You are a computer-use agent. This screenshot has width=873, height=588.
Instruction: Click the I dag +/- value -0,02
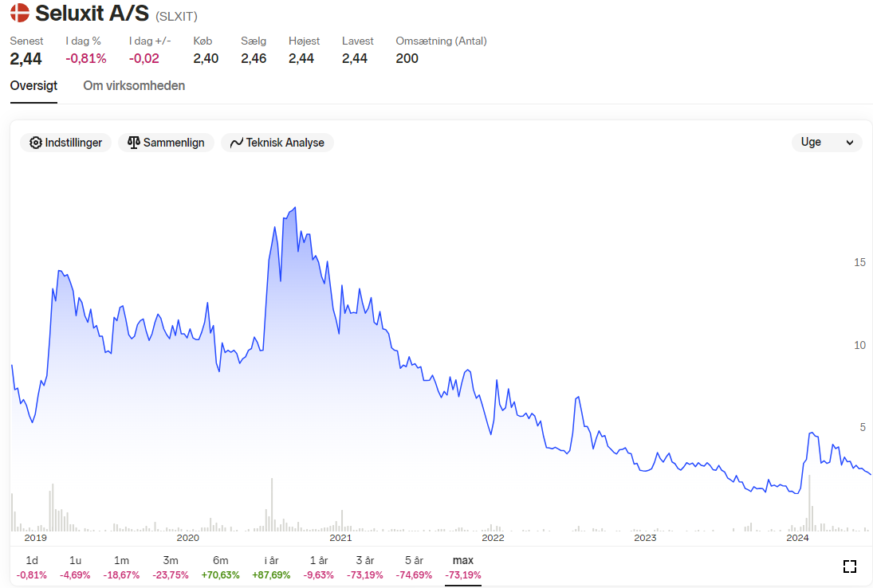144,58
